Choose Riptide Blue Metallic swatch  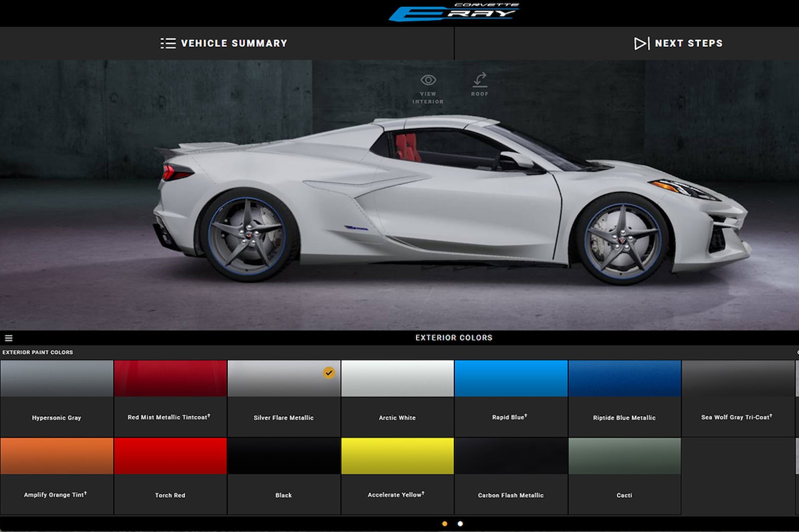tap(624, 379)
